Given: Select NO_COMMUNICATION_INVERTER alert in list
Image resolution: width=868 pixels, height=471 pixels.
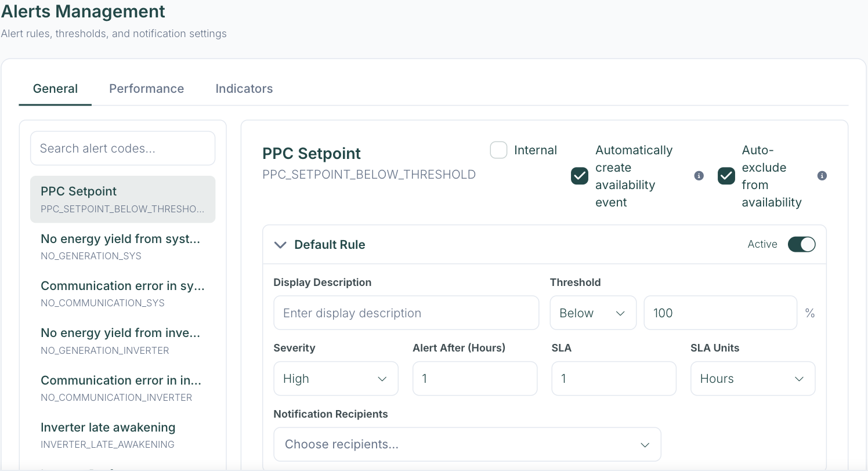Looking at the screenshot, I should [x=123, y=388].
